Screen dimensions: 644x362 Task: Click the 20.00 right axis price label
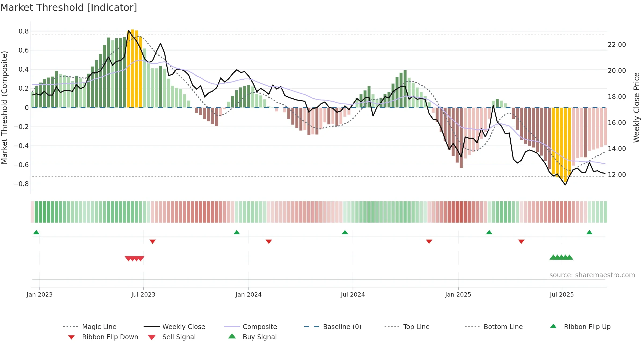click(x=617, y=71)
